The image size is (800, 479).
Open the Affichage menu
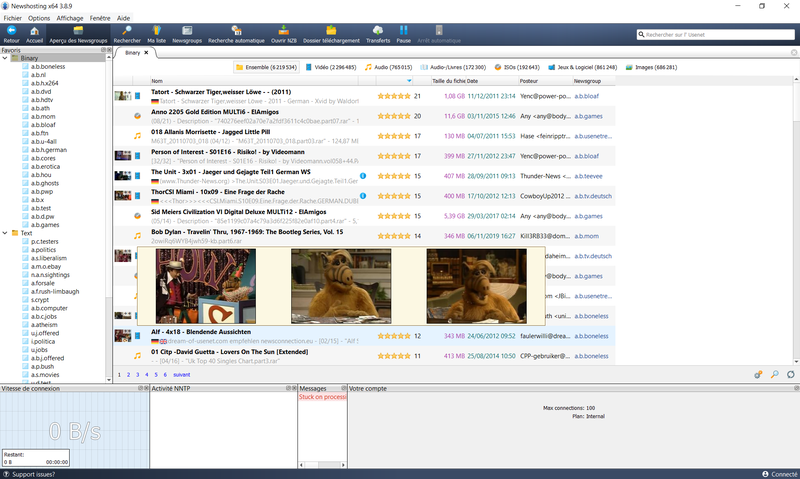(x=70, y=18)
